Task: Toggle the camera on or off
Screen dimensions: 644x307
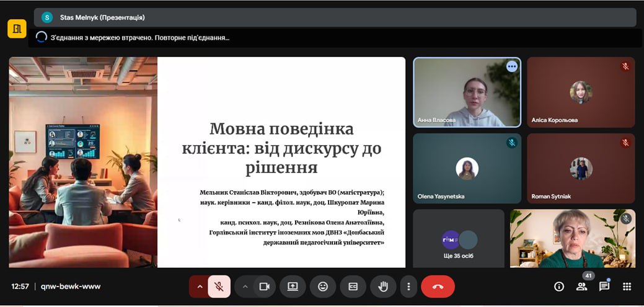Action: tap(265, 287)
